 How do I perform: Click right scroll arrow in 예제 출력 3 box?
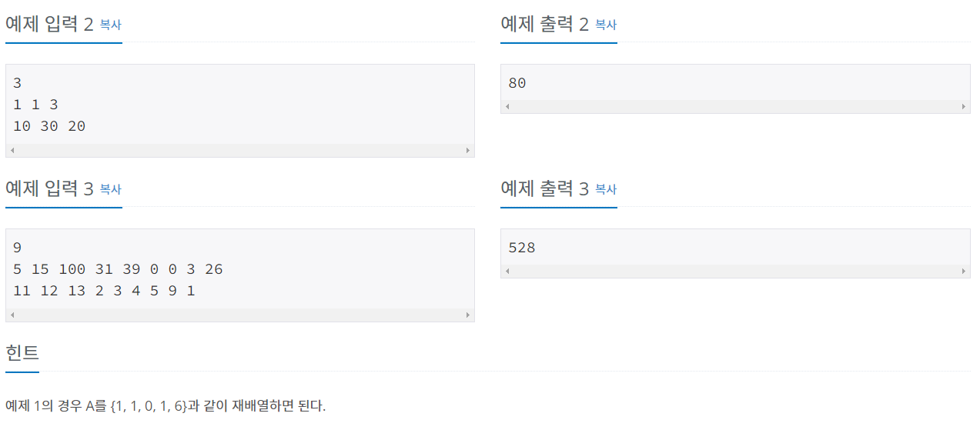coord(964,271)
